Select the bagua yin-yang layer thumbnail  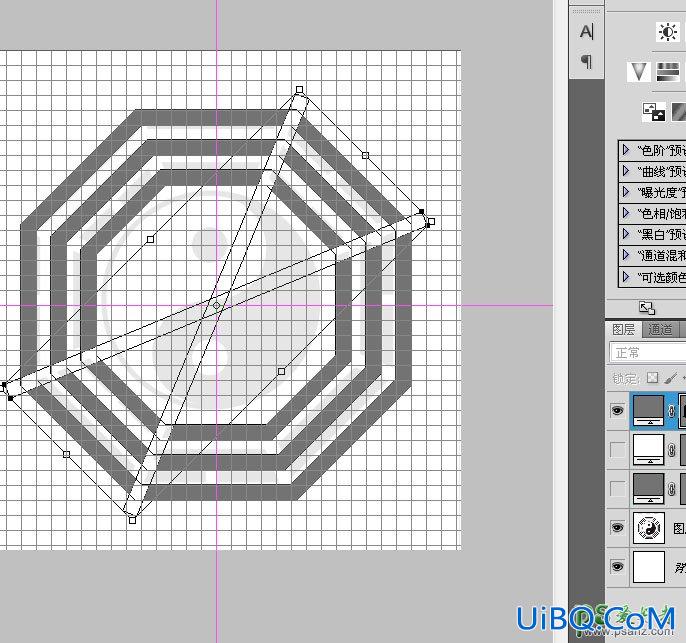tap(648, 528)
